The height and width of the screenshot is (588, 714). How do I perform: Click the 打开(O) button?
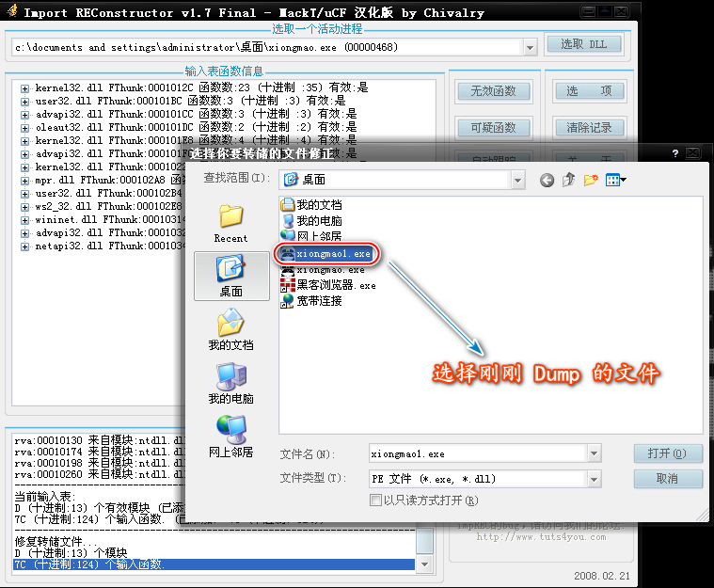(668, 453)
